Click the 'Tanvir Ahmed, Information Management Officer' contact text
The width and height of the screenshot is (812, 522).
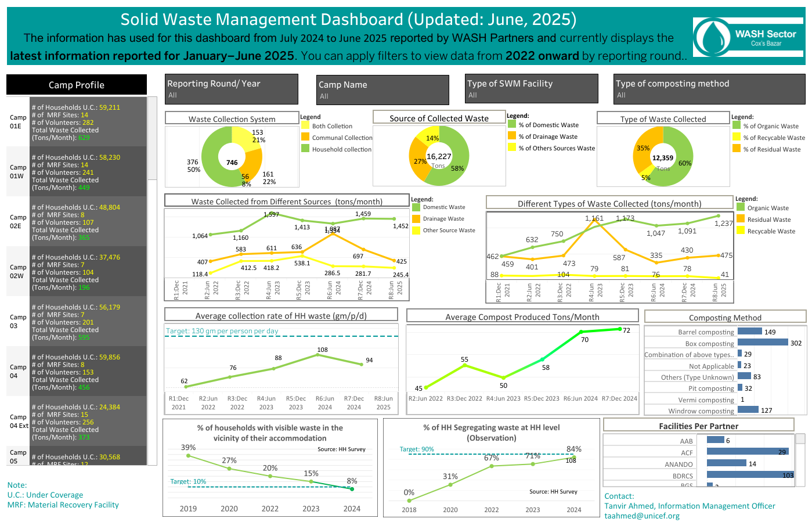(690, 506)
